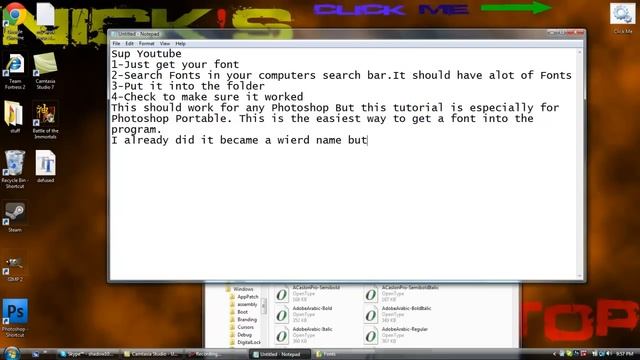This screenshot has width=640, height=360.
Task: Launch the Photoshop shortcut icon
Action: pos(15,318)
